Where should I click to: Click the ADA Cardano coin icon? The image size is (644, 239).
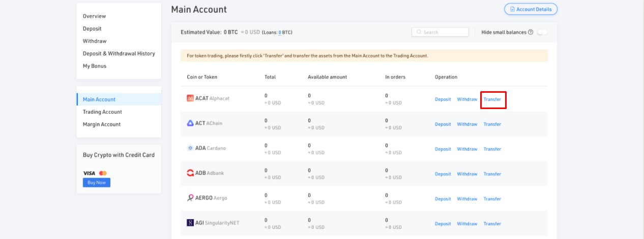tap(190, 148)
